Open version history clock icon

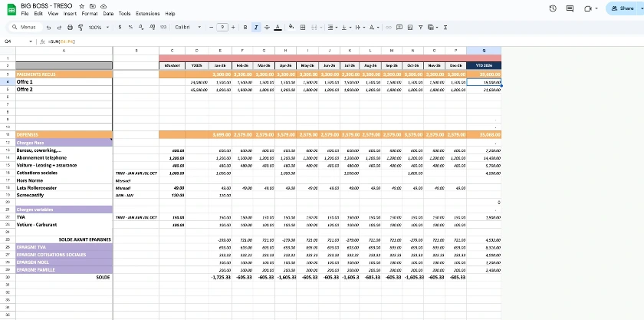click(553, 8)
